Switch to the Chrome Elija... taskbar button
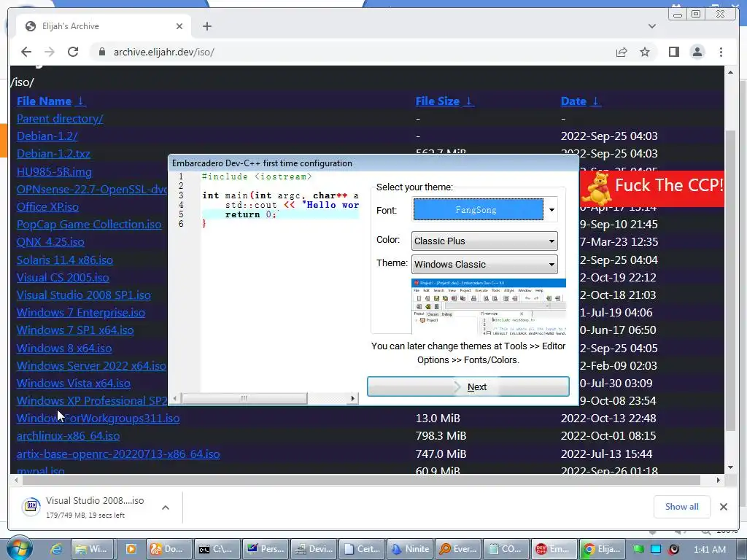 602,549
